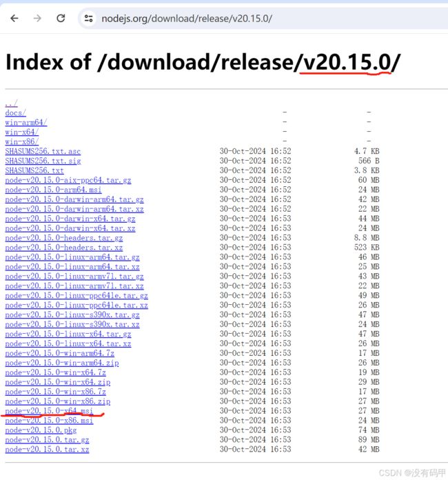Click the 89 MB size value

coord(369,440)
